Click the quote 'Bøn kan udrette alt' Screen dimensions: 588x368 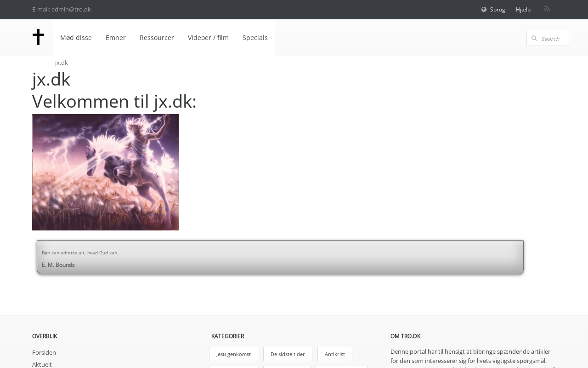(80, 253)
